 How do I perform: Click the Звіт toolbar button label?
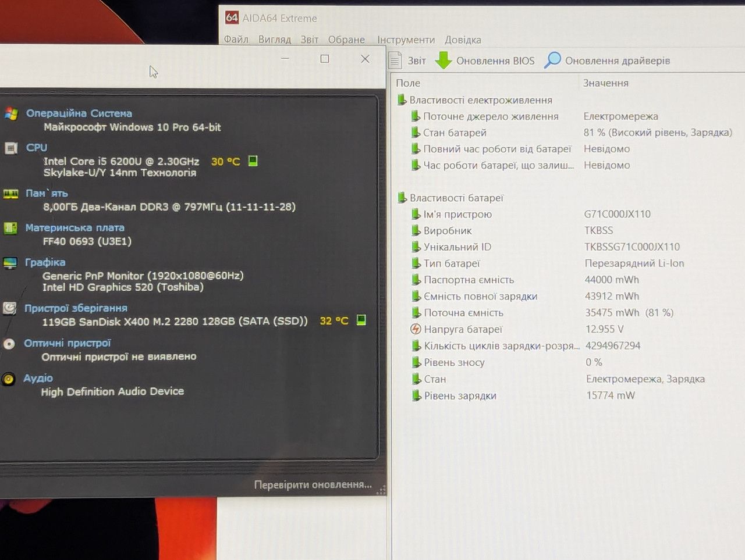coord(417,60)
